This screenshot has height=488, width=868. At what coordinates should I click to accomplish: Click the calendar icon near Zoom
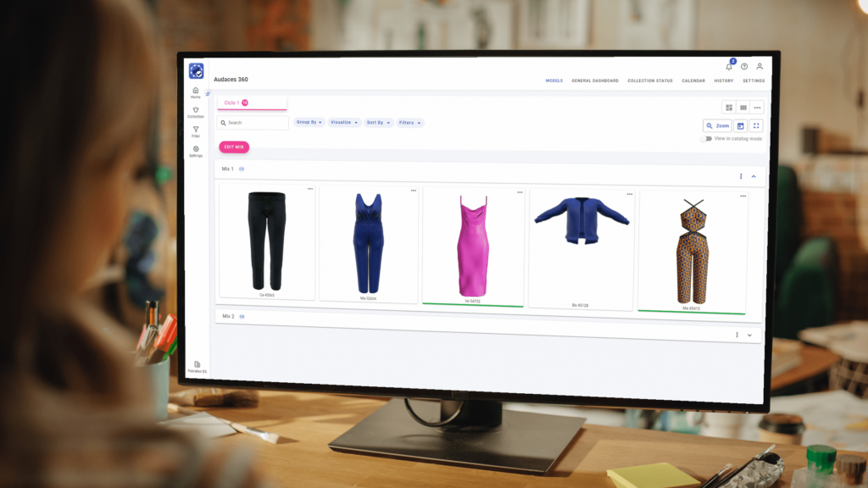click(742, 125)
